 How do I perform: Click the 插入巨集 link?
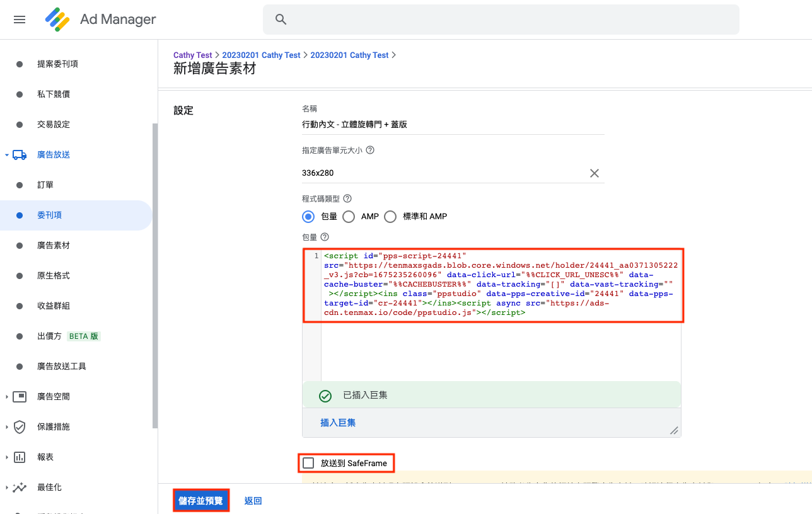338,423
